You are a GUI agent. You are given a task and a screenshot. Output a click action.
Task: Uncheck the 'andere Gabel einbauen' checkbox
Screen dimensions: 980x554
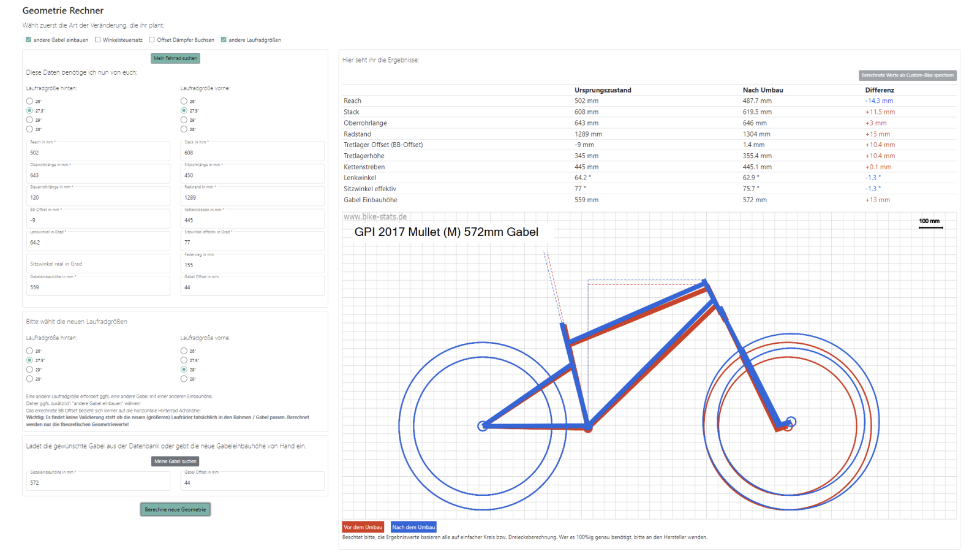pyautogui.click(x=28, y=40)
